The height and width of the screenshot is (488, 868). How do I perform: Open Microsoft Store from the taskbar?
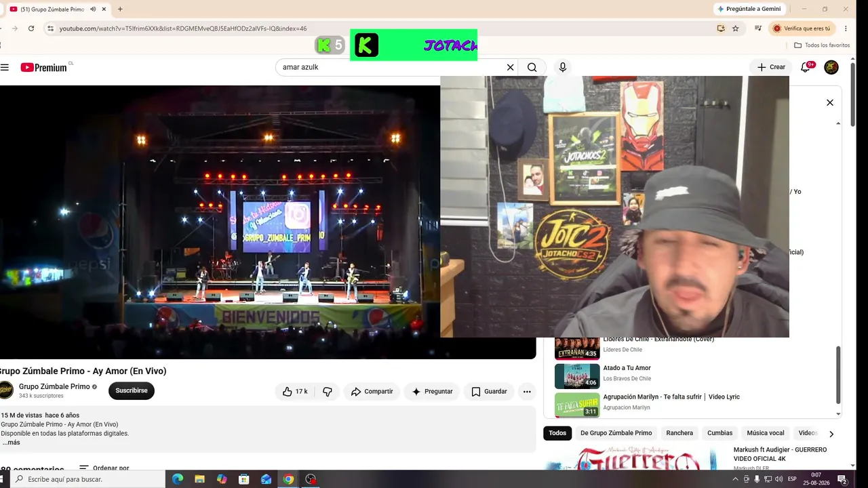pyautogui.click(x=244, y=479)
